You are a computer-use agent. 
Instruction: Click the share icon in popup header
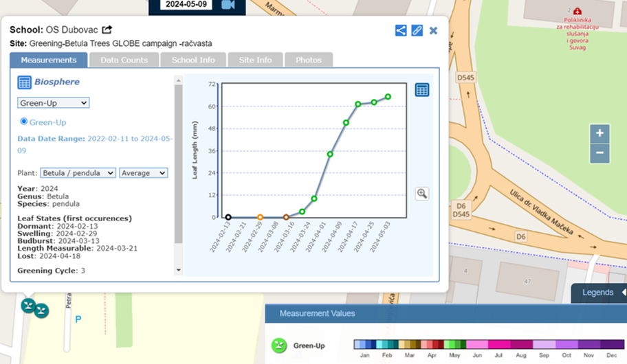coord(401,30)
